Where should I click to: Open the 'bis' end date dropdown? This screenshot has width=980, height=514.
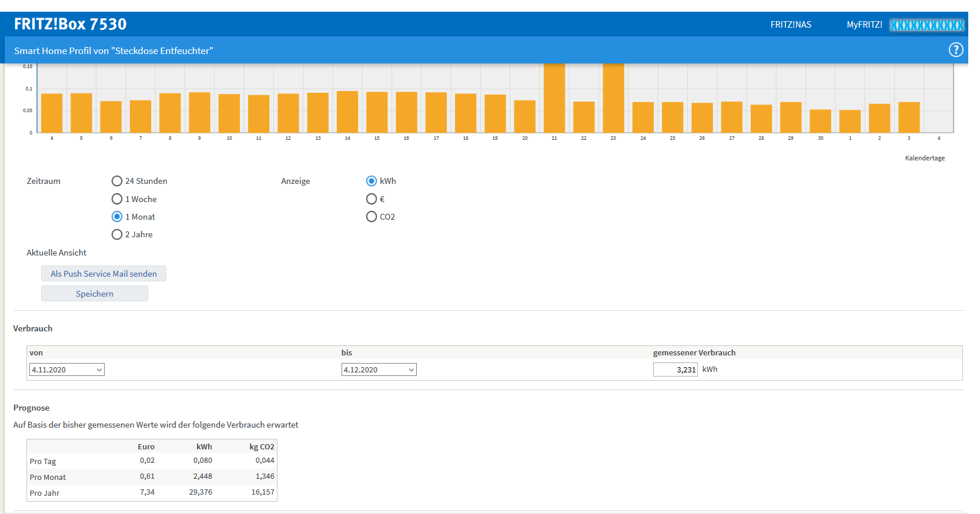[x=379, y=369]
